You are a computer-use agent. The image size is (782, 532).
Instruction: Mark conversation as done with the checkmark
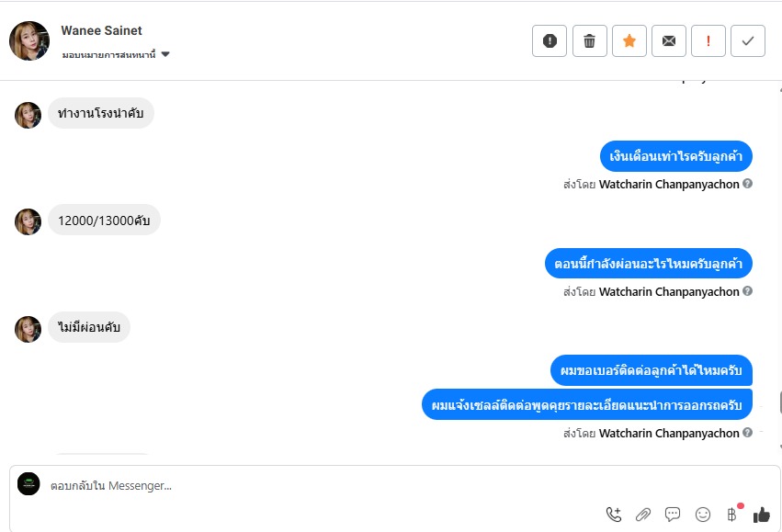[748, 40]
